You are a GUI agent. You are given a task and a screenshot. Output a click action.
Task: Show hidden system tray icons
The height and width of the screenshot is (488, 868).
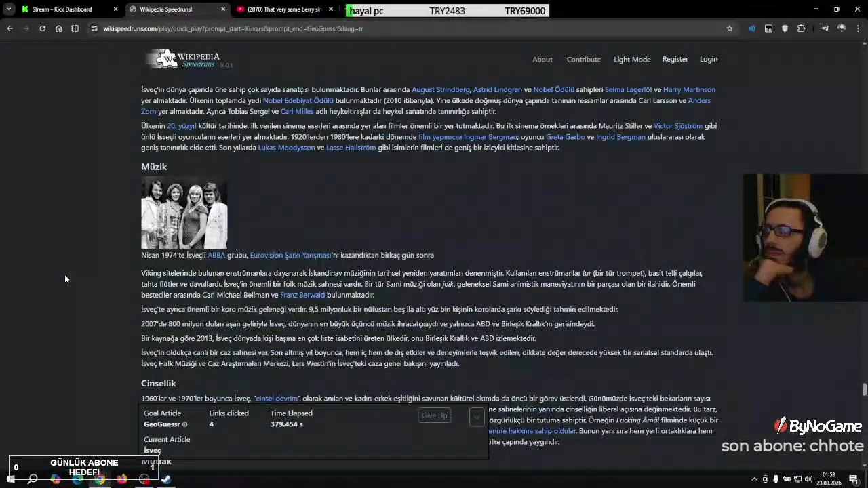point(754,479)
